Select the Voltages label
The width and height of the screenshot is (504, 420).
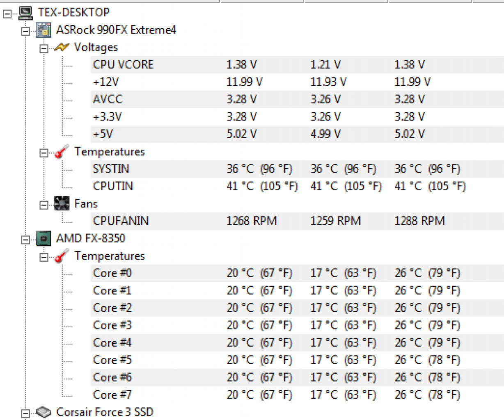(x=96, y=48)
